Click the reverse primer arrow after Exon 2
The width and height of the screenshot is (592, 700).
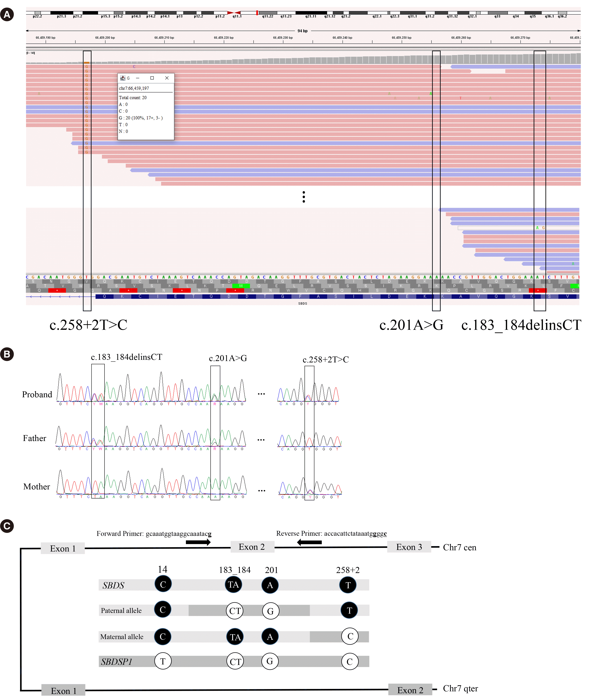(x=309, y=542)
